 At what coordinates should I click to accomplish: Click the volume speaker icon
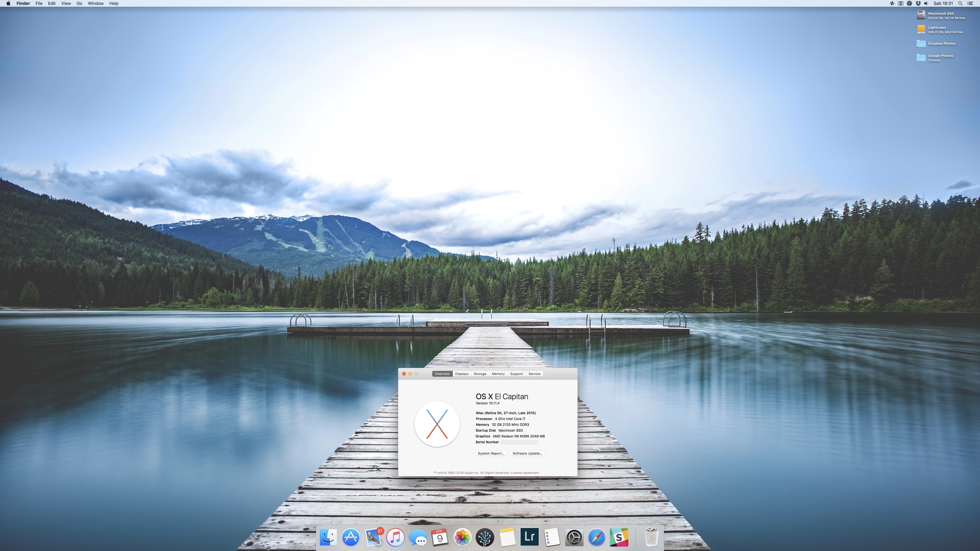(x=926, y=3)
